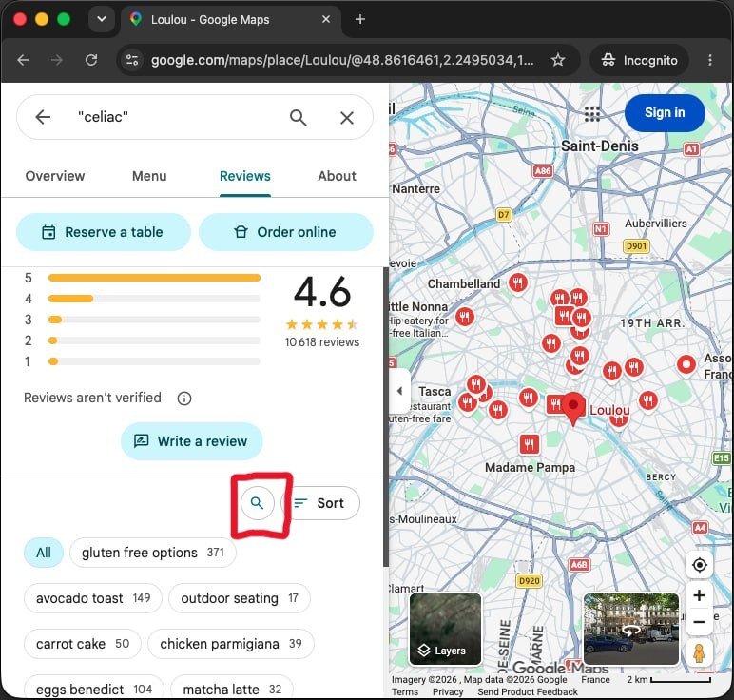Open the Layers map view thumbnail
This screenshot has height=700, width=734.
tap(445, 629)
